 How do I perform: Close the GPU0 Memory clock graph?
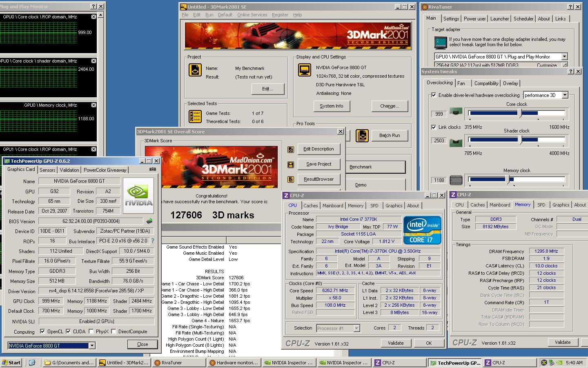[94, 105]
